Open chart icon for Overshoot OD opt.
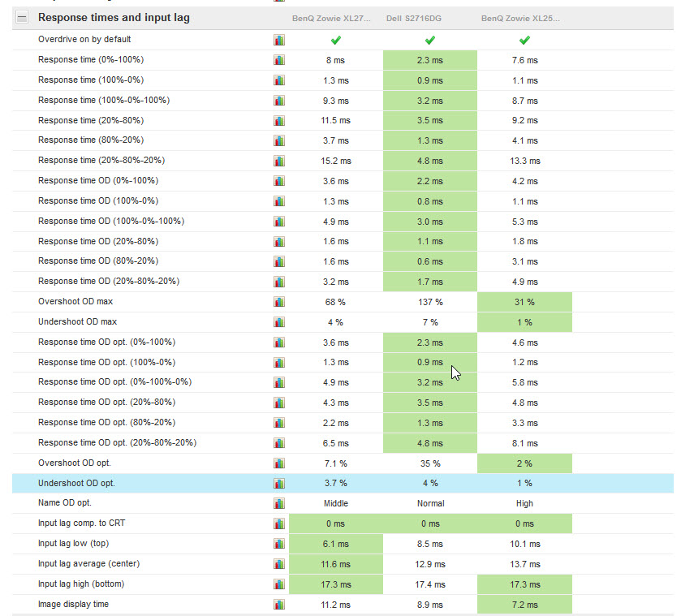 point(279,463)
